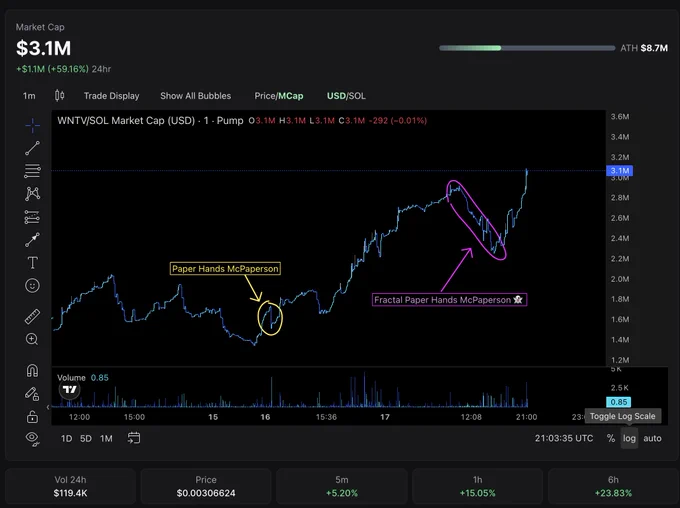Image resolution: width=680 pixels, height=508 pixels.
Task: Toggle lock all drawing tools
Action: pyautogui.click(x=33, y=416)
